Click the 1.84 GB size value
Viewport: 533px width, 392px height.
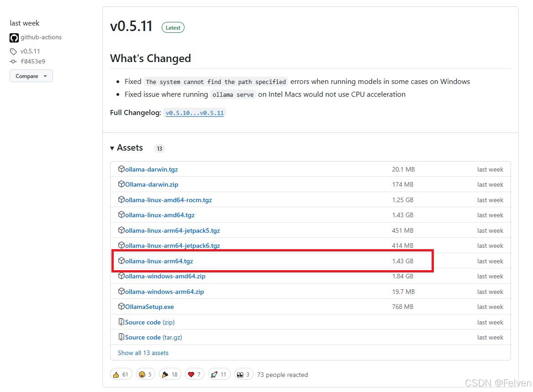[x=402, y=276]
